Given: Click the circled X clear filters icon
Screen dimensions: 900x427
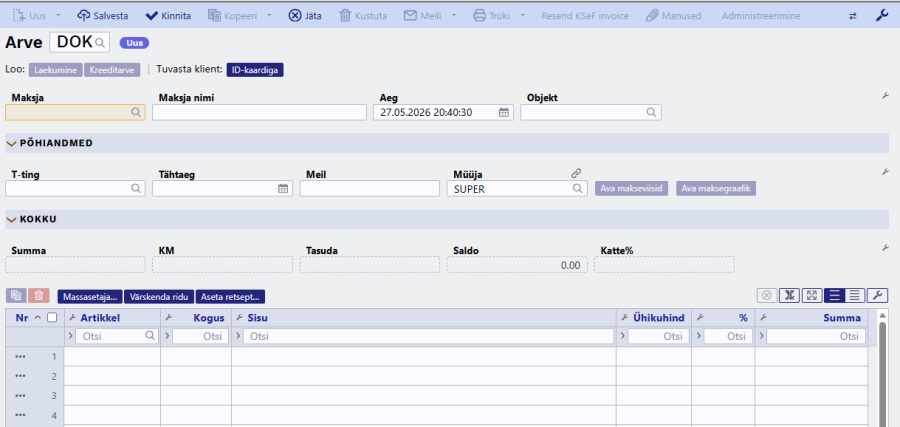Looking at the screenshot, I should [766, 296].
